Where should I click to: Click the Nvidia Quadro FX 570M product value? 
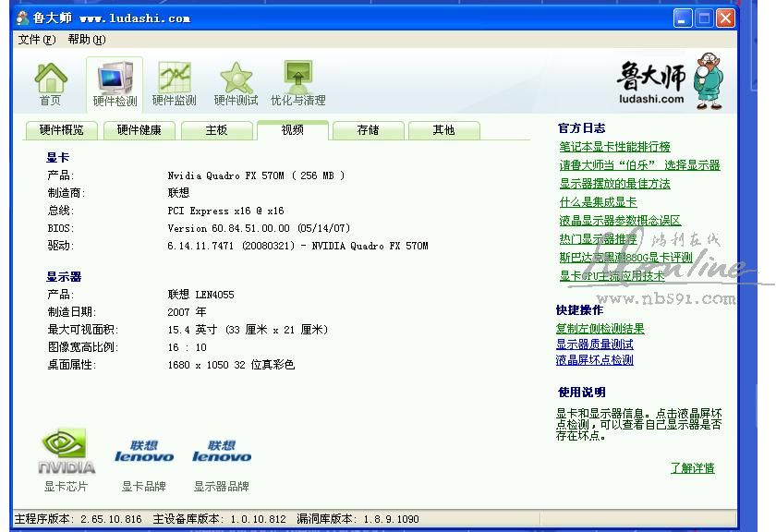[x=256, y=175]
